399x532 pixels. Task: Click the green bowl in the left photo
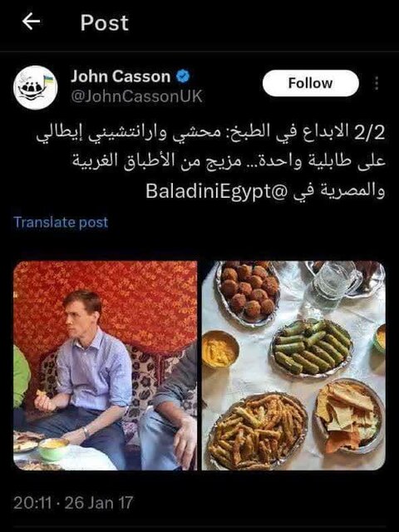click(x=53, y=449)
